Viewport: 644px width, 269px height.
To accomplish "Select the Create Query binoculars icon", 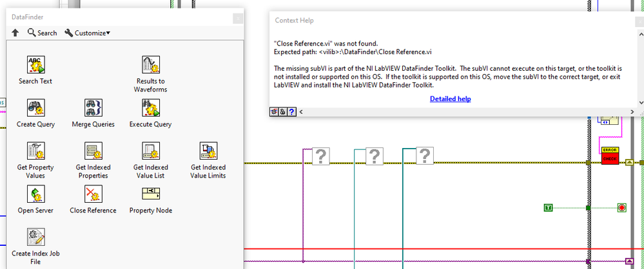I will coord(35,108).
